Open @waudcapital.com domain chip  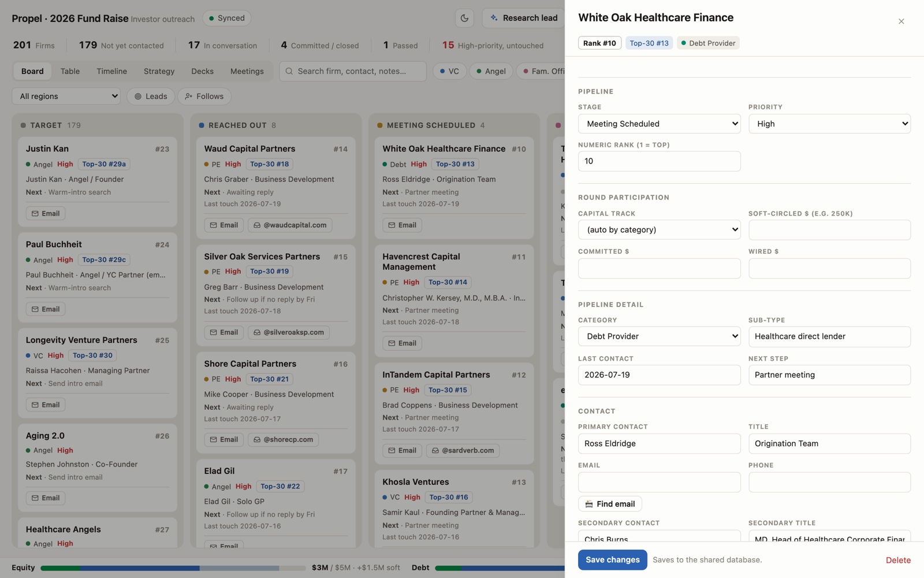290,225
